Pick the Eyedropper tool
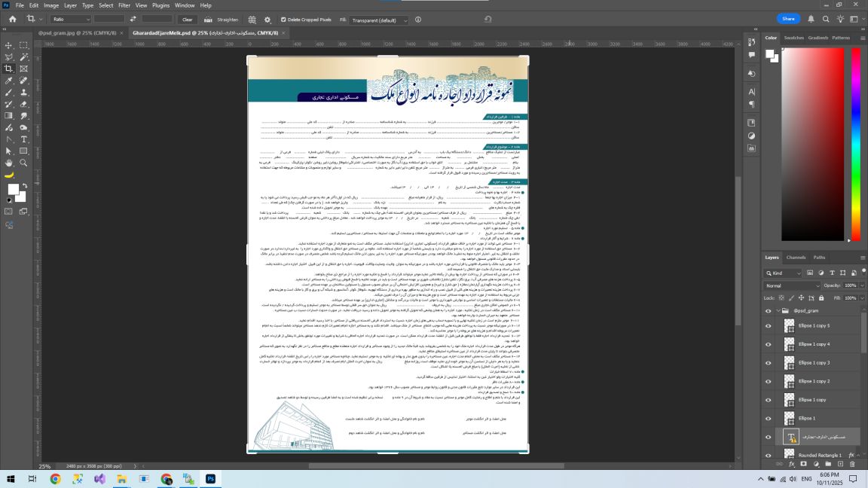 click(9, 81)
